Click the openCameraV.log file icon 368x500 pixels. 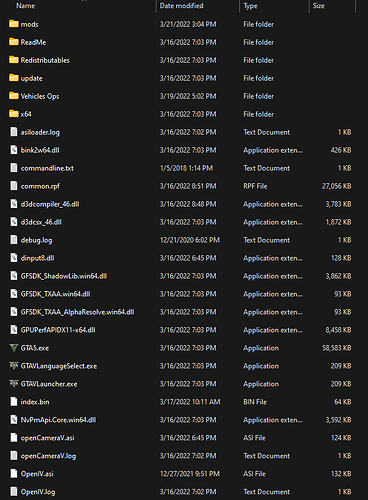[x=14, y=456]
